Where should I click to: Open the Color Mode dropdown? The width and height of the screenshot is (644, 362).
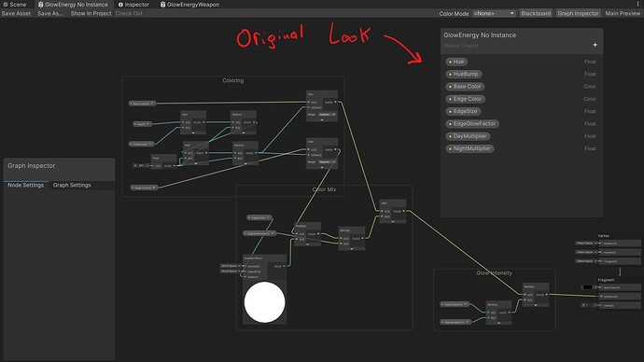[494, 14]
